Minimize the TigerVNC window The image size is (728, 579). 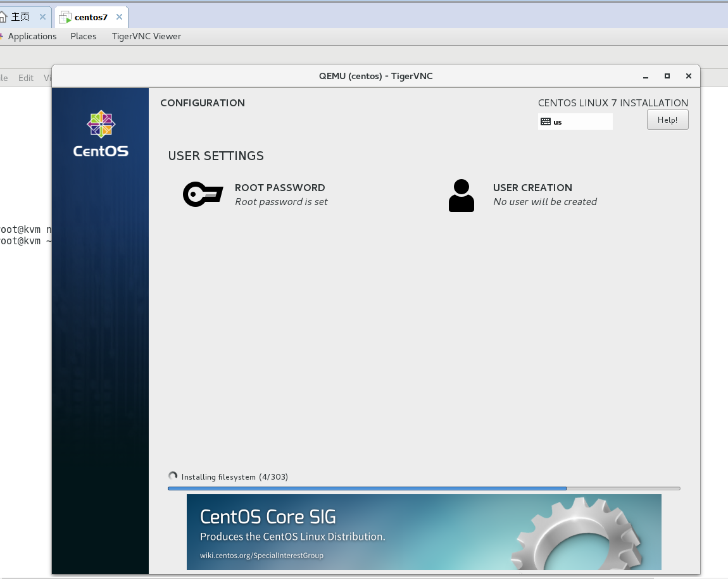pyautogui.click(x=645, y=76)
